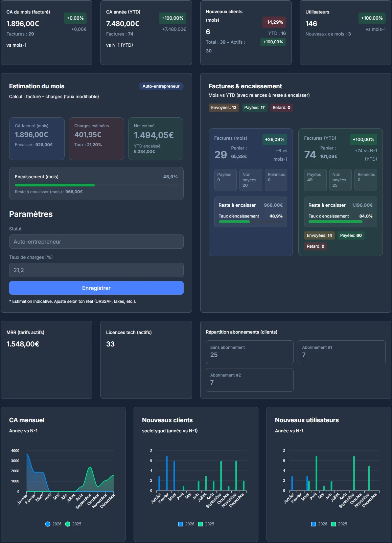
Task: Click 2025 legend swatch in Nouveaux clients chart
Action: coord(201,524)
